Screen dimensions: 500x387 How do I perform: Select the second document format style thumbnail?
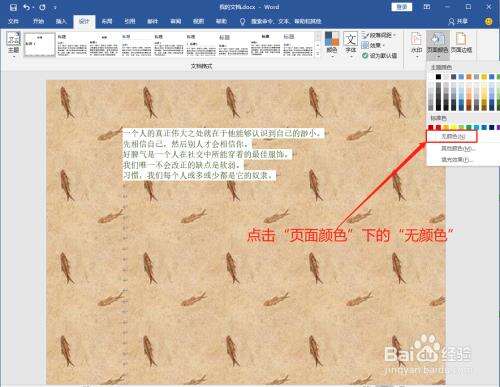point(72,44)
